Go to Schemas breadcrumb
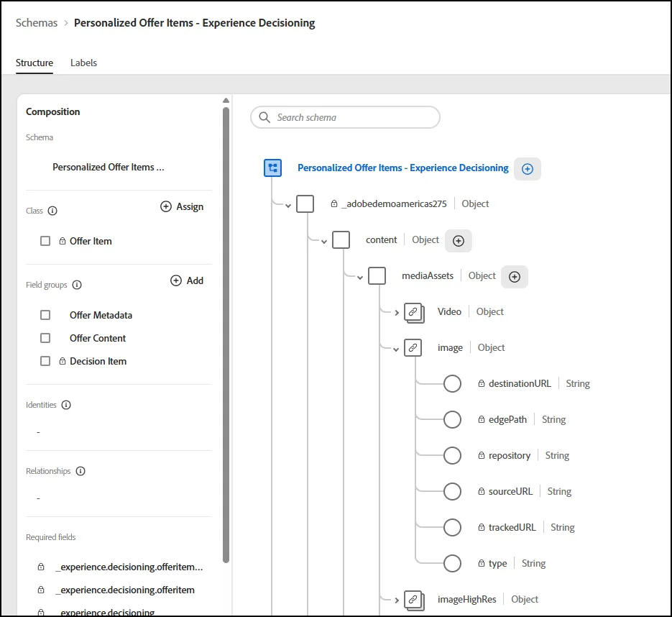The width and height of the screenshot is (672, 617). point(37,23)
